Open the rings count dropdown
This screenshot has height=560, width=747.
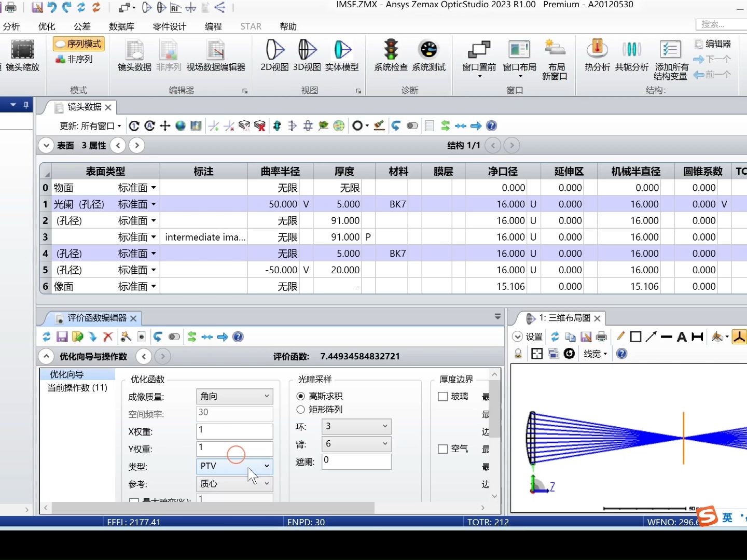[356, 426]
